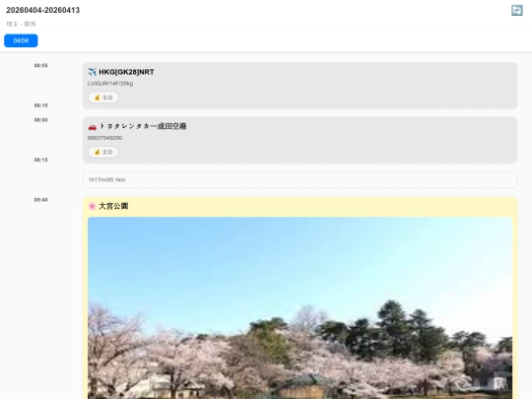Click the rental reservation number 99937549200
The image size is (532, 399).
pos(104,138)
